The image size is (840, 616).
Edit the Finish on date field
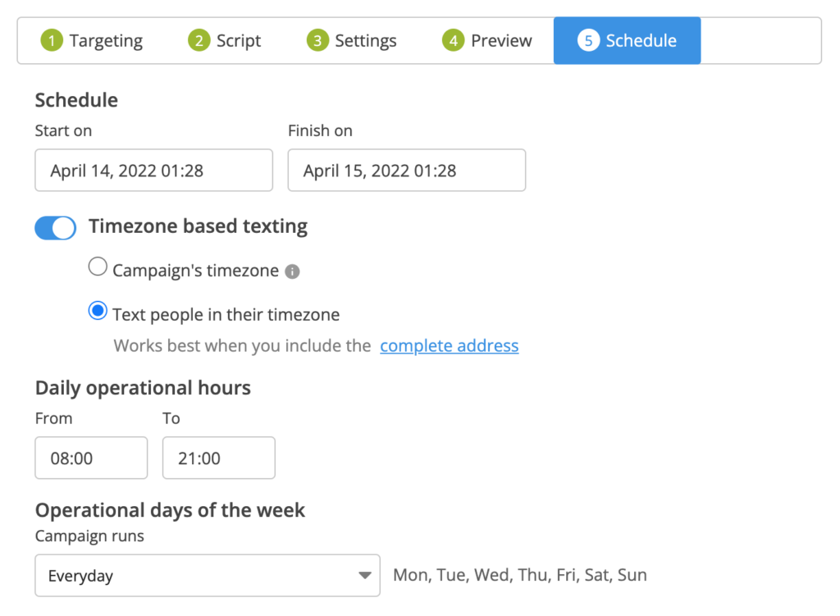[x=407, y=171]
